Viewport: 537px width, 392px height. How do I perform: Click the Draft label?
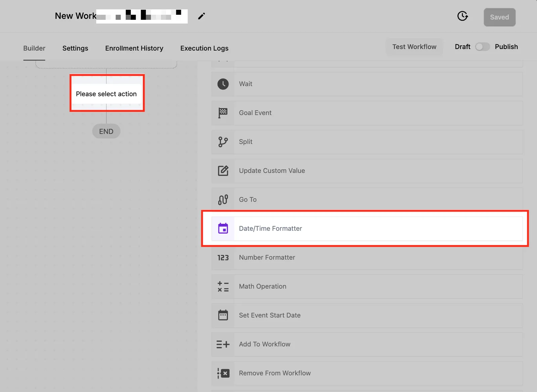[x=462, y=47]
